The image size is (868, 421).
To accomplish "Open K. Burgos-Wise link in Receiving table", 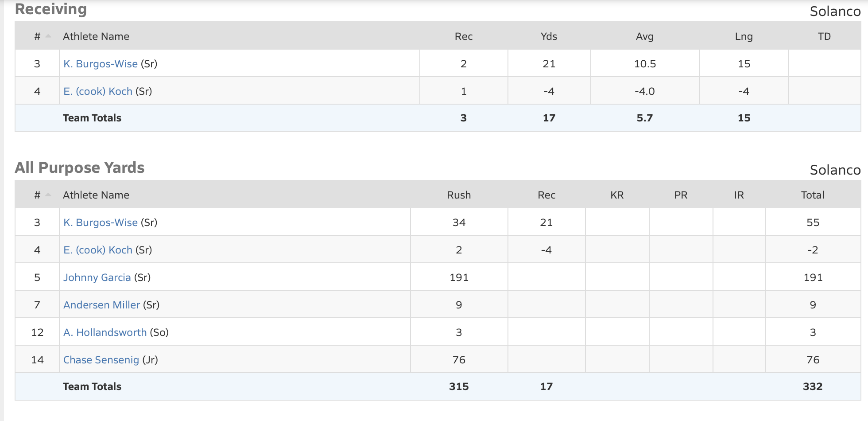I will tap(101, 64).
